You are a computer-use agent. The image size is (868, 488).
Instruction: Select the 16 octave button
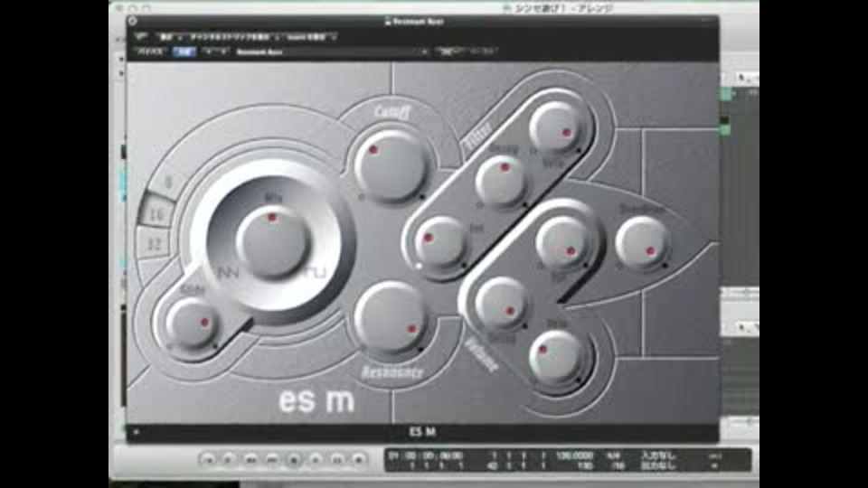pyautogui.click(x=156, y=213)
